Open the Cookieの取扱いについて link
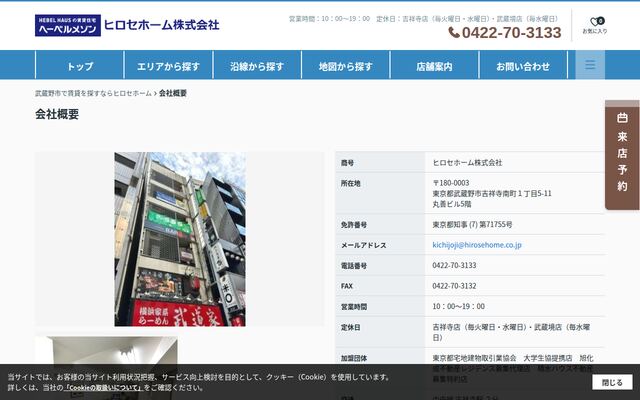 103,388
